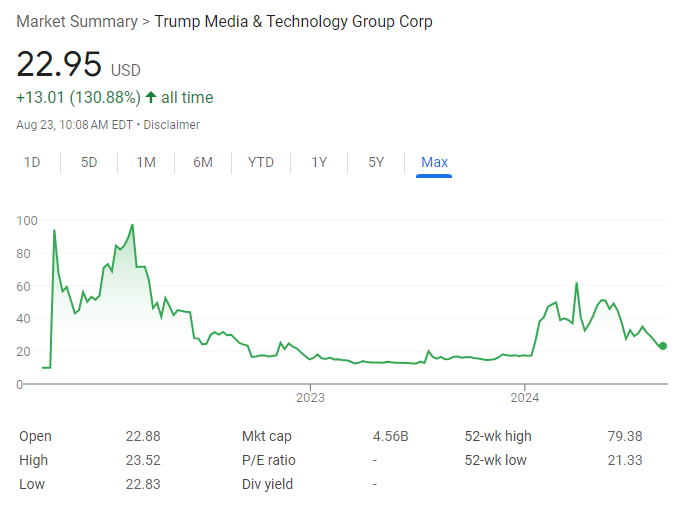Open the Market Summary breadcrumb link
The width and height of the screenshot is (682, 506).
(x=76, y=21)
